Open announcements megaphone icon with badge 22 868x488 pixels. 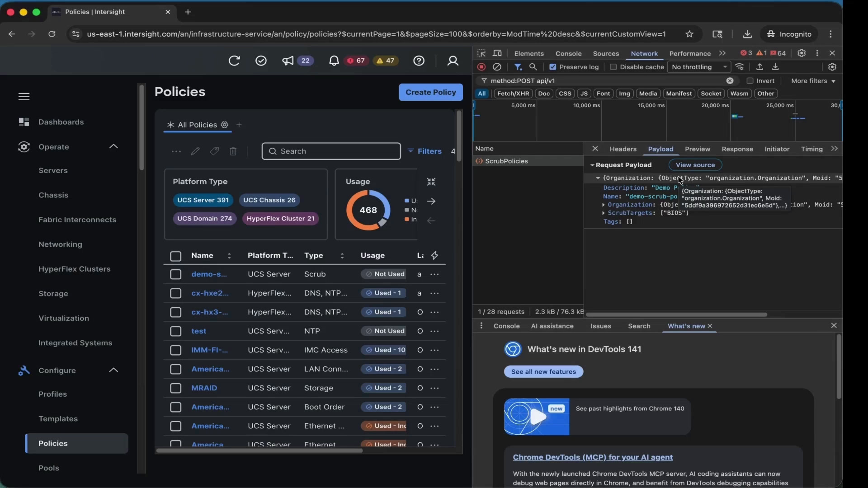[288, 61]
